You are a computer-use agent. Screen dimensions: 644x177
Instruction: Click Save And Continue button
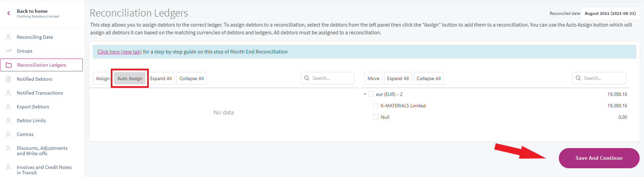click(599, 158)
